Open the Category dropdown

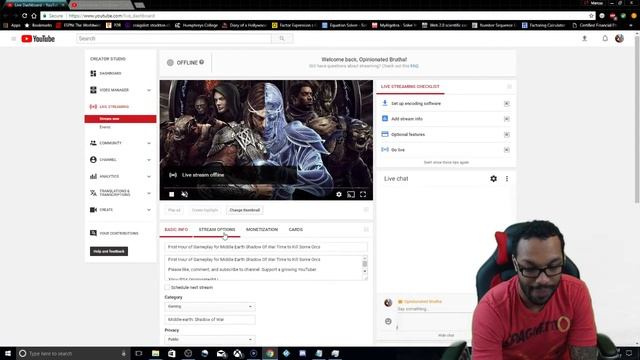point(210,307)
